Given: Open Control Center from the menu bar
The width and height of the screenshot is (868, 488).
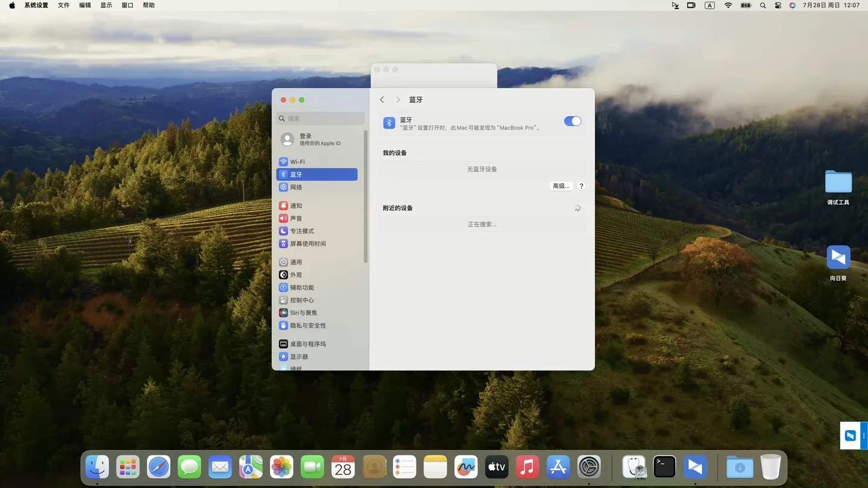Looking at the screenshot, I should (778, 5).
